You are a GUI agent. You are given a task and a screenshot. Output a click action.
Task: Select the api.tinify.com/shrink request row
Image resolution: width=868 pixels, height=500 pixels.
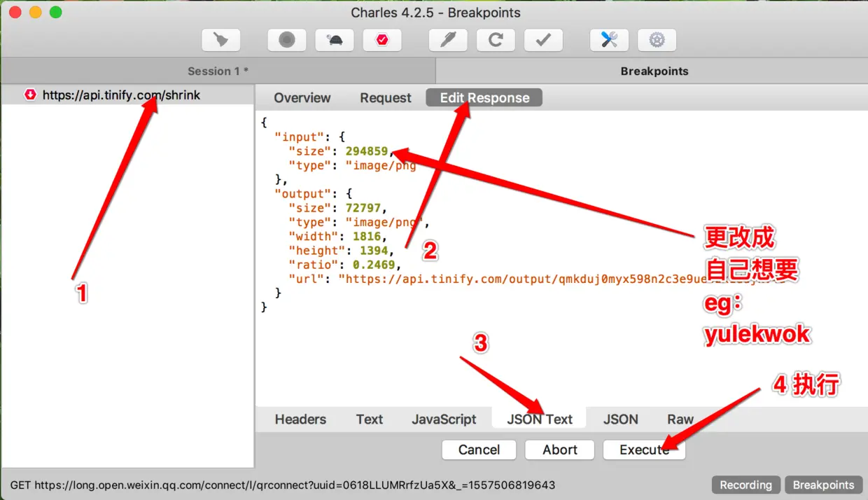127,95
